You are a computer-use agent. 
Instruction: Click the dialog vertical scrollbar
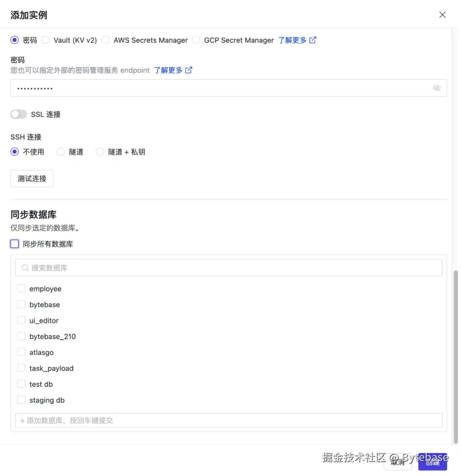(455, 357)
